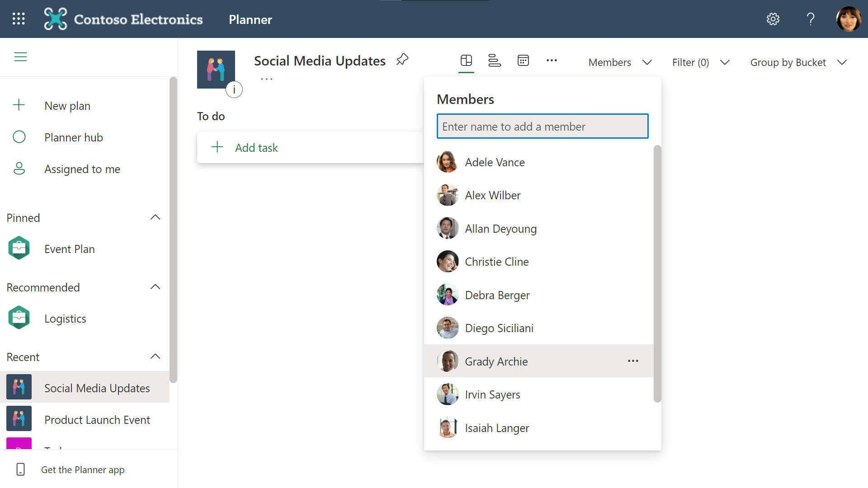
Task: Click the Planner app title
Action: click(250, 19)
